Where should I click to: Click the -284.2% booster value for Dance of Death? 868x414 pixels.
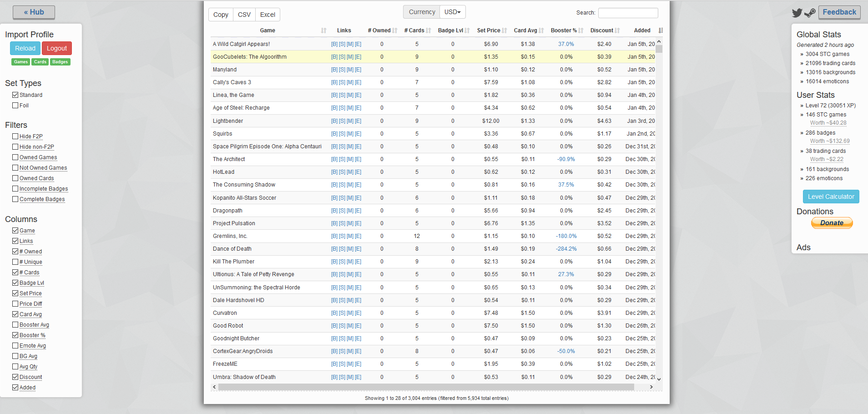[x=566, y=249]
